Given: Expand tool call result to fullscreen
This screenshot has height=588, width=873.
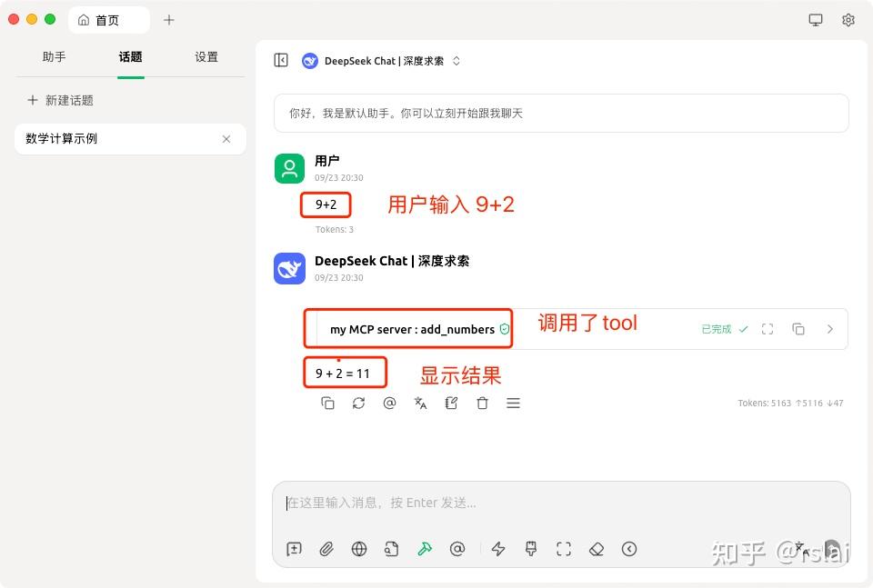Looking at the screenshot, I should pos(768,329).
